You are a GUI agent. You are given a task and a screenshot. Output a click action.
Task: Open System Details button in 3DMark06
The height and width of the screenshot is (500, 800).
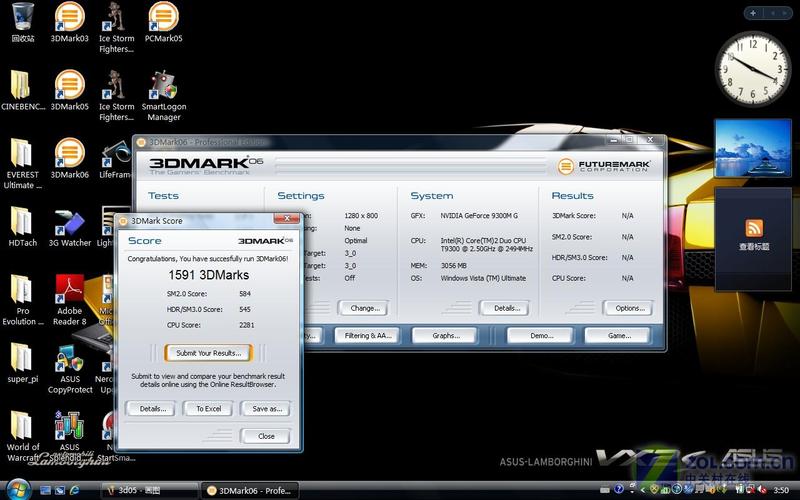(x=506, y=308)
